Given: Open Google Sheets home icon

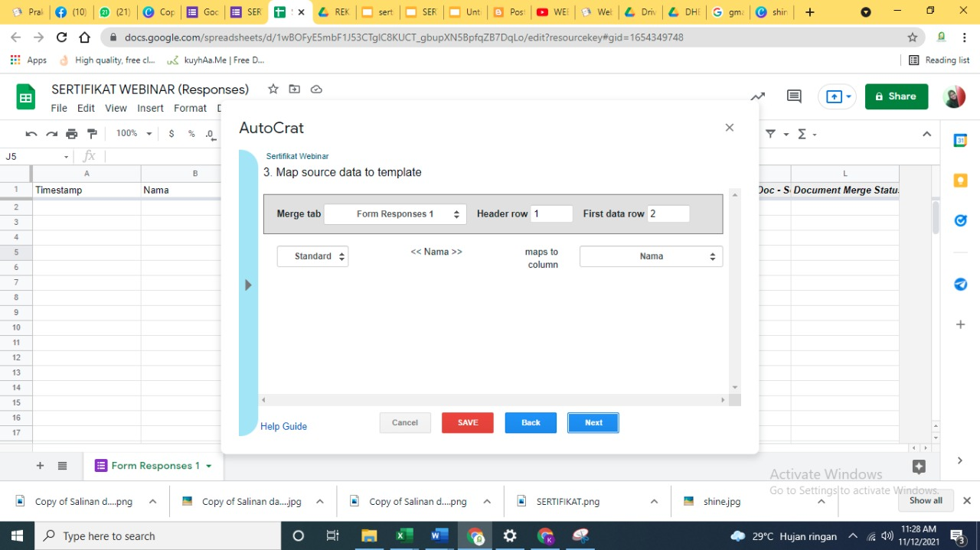Looking at the screenshot, I should pyautogui.click(x=26, y=97).
